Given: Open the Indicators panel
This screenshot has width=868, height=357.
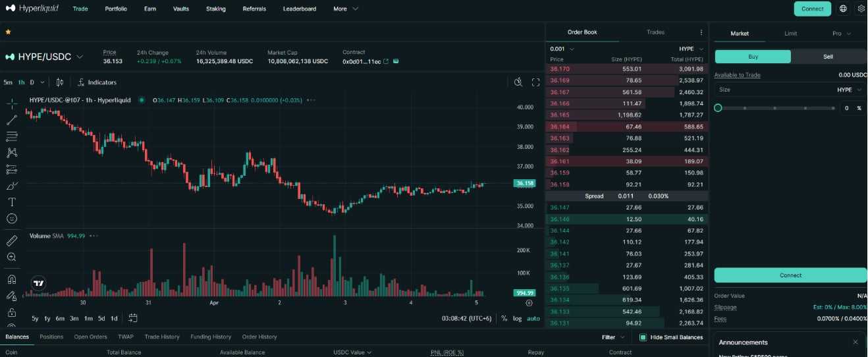Looking at the screenshot, I should [x=97, y=82].
